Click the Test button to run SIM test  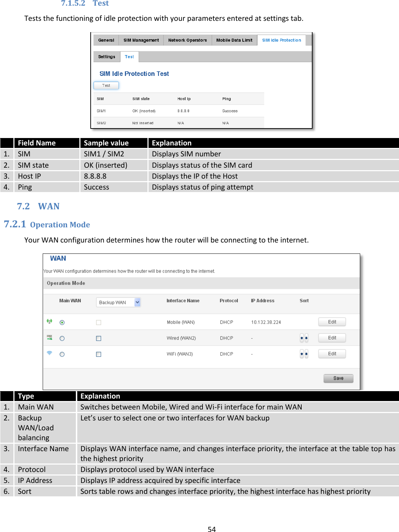[106, 85]
